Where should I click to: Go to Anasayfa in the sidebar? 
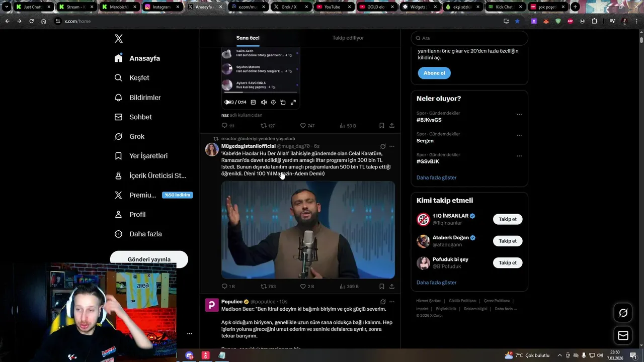pos(137,58)
